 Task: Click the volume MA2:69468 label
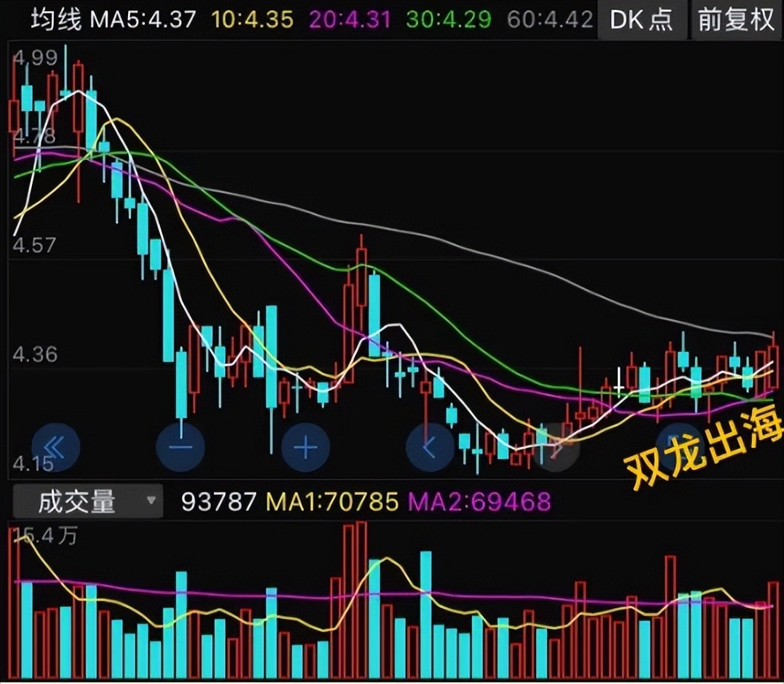480,501
